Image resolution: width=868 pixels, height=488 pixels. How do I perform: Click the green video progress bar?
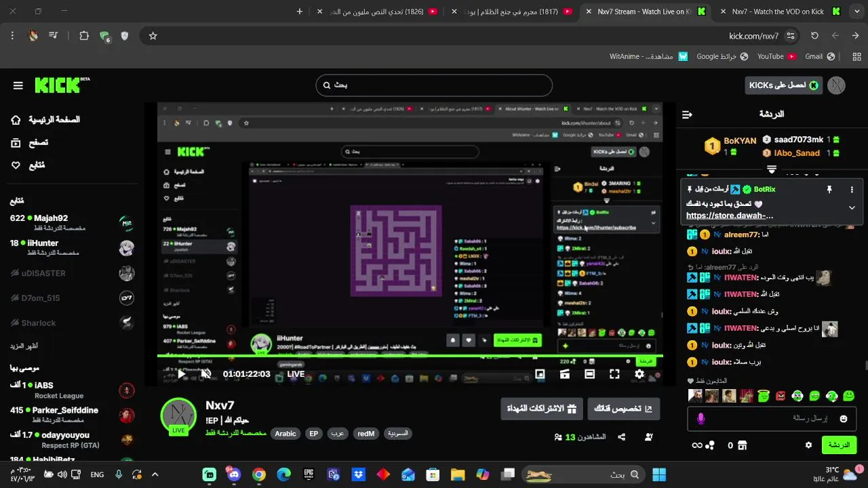point(410,356)
